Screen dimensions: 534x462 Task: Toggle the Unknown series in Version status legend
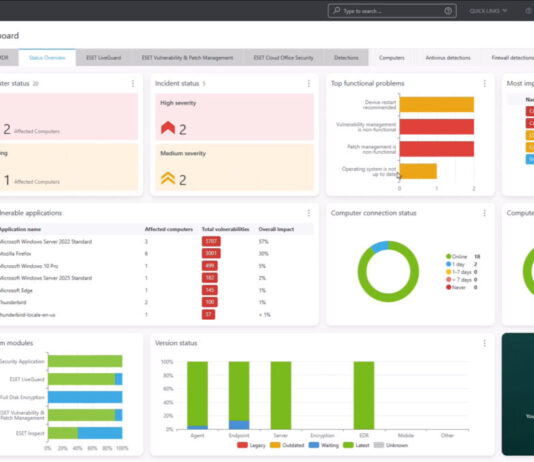coord(391,445)
